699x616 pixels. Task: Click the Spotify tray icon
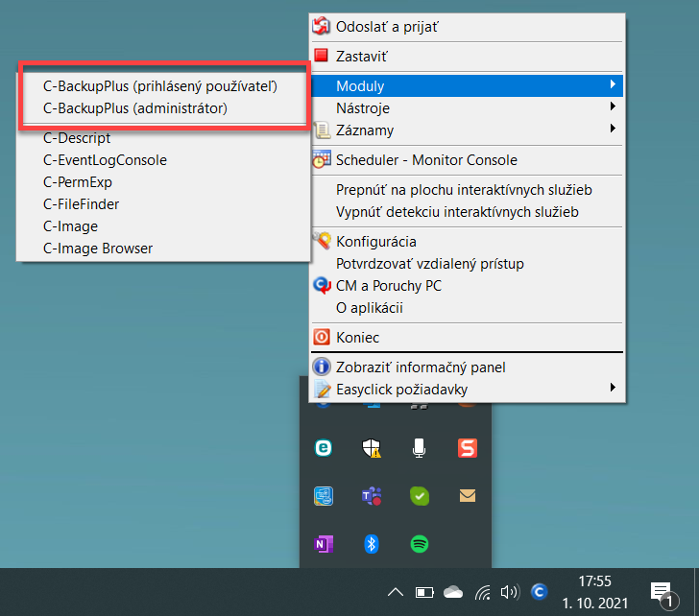coord(419,544)
